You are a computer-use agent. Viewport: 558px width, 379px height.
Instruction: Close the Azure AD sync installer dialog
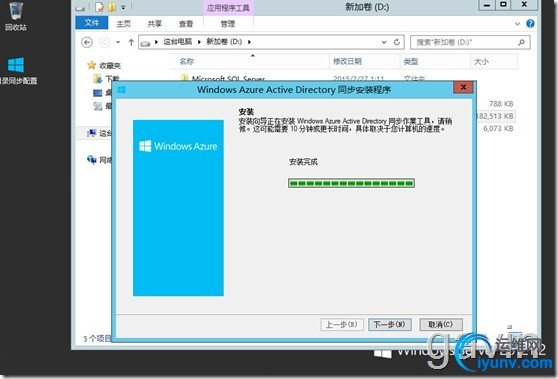point(463,87)
